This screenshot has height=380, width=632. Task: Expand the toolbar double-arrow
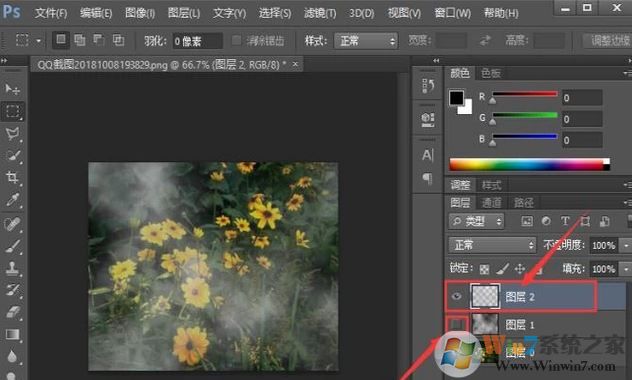click(4, 60)
